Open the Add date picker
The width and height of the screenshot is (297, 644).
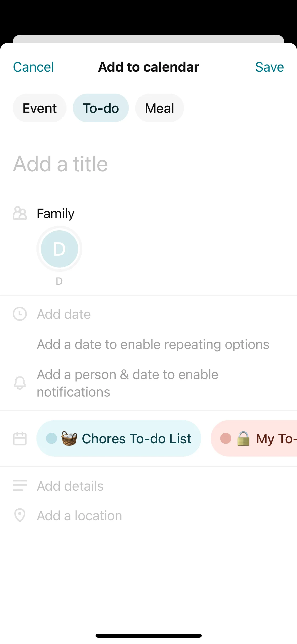tap(64, 314)
